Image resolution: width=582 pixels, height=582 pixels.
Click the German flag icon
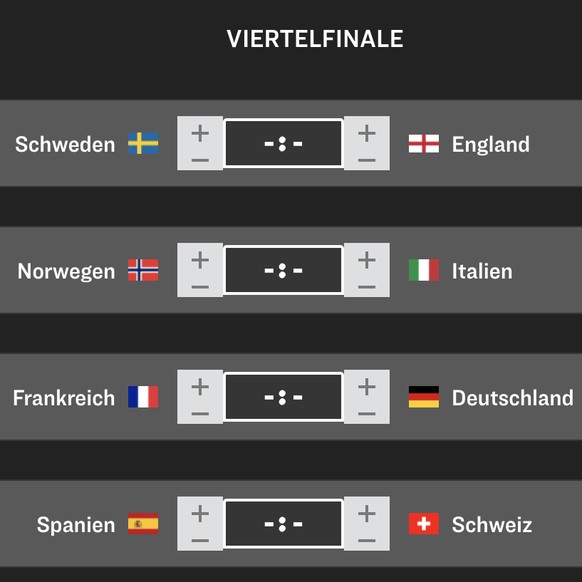[424, 397]
